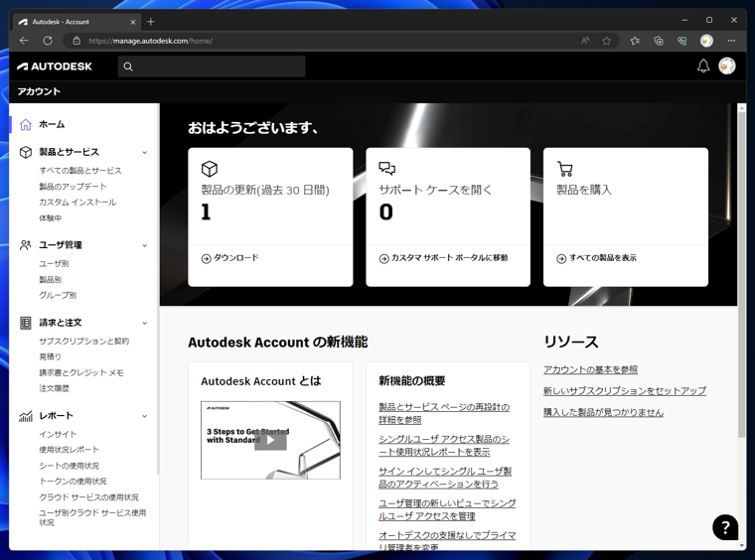Open 新しいサブスクリプションをセットアップ link
This screenshot has height=560, width=755.
coord(625,390)
